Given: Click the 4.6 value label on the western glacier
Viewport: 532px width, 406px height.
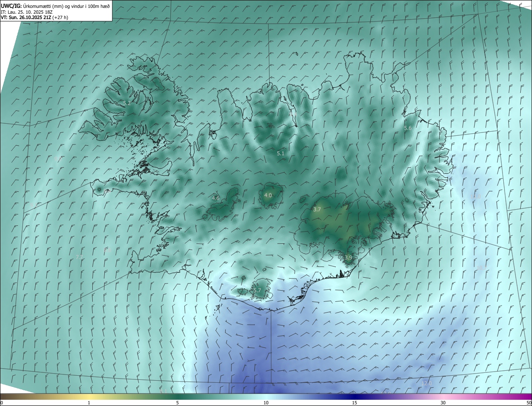Looking at the screenshot, I should point(216,198).
